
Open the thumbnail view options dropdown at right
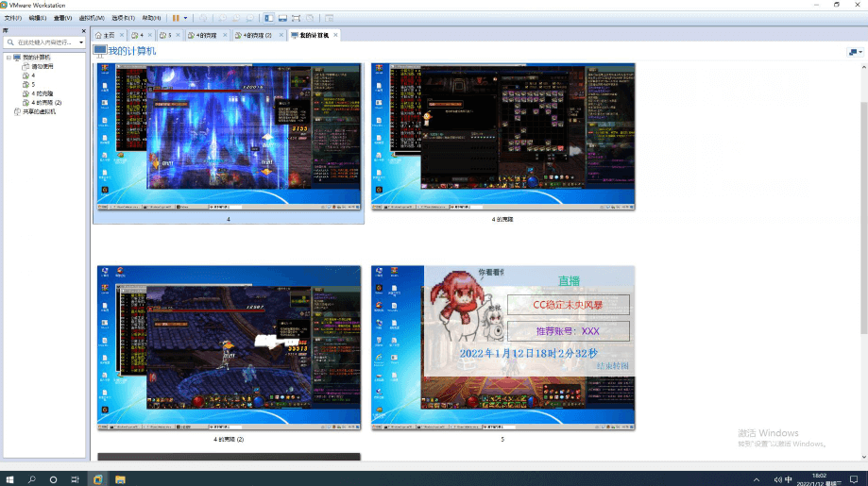pyautogui.click(x=856, y=52)
